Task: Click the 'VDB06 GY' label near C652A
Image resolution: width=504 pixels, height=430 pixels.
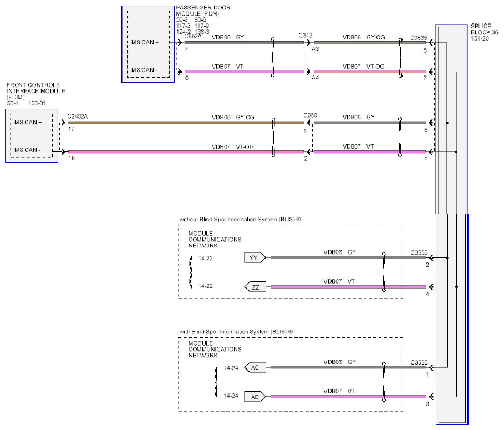Action: point(228,37)
